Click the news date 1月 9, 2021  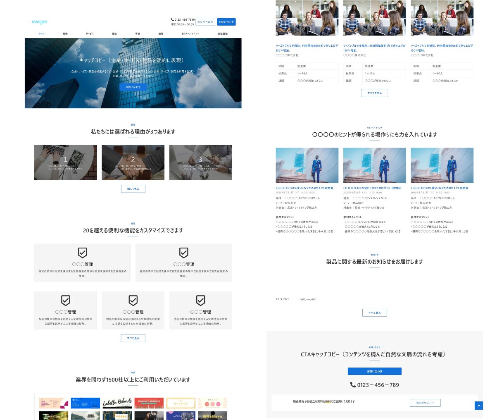(x=283, y=299)
